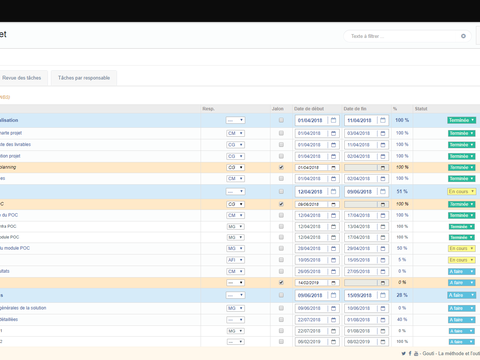Open calendar icon next to start 12/04/2018 in 51 % row
The image size is (480, 360).
(333, 192)
